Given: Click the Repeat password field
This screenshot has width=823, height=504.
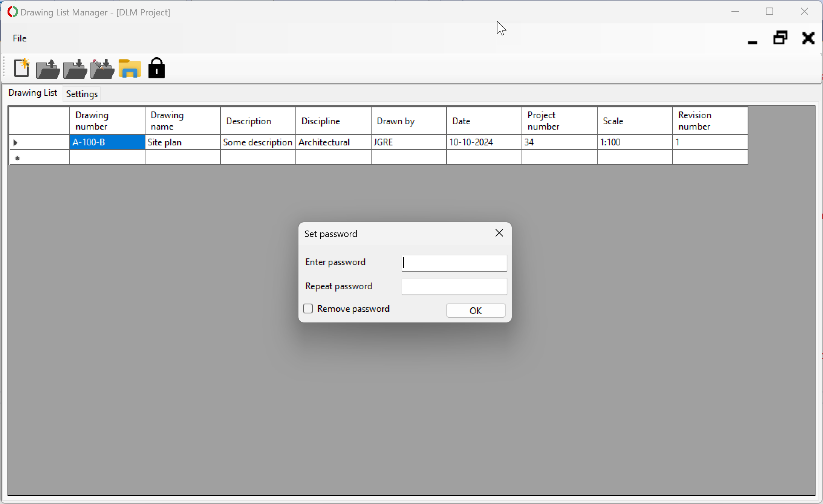Looking at the screenshot, I should pos(454,287).
